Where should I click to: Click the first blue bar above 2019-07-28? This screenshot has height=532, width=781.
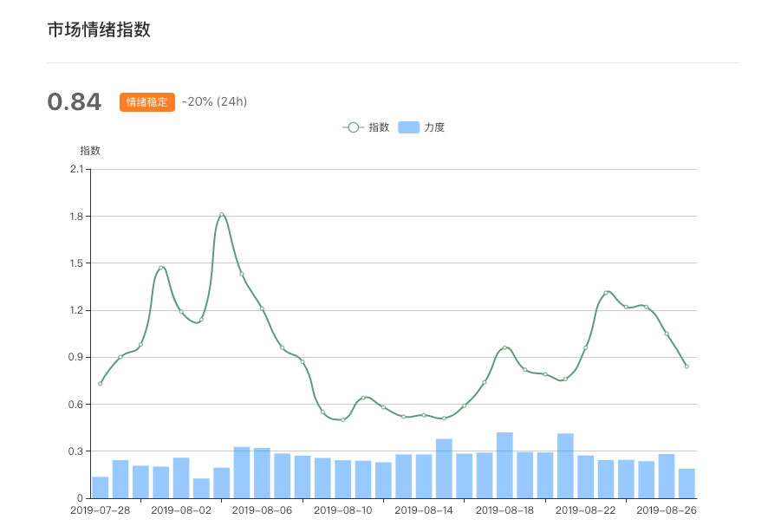(101, 487)
